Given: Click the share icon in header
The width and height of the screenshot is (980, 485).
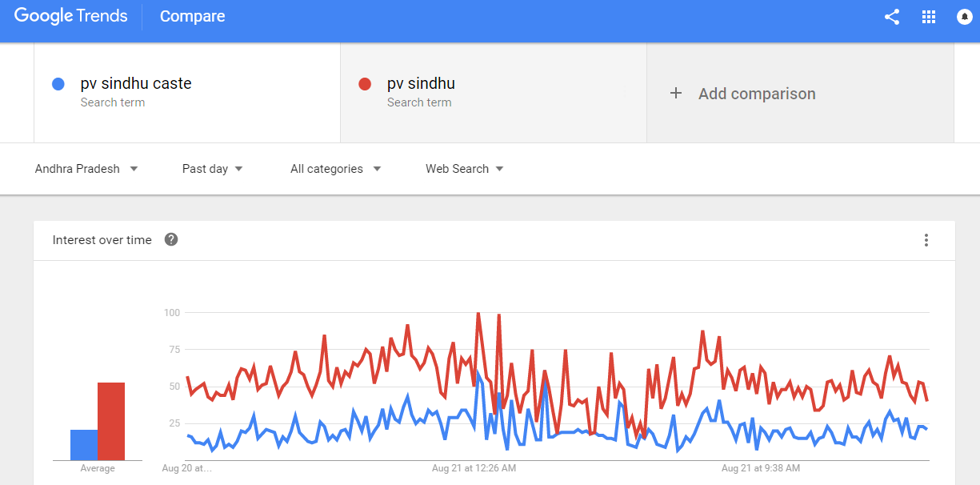Looking at the screenshot, I should point(892,17).
